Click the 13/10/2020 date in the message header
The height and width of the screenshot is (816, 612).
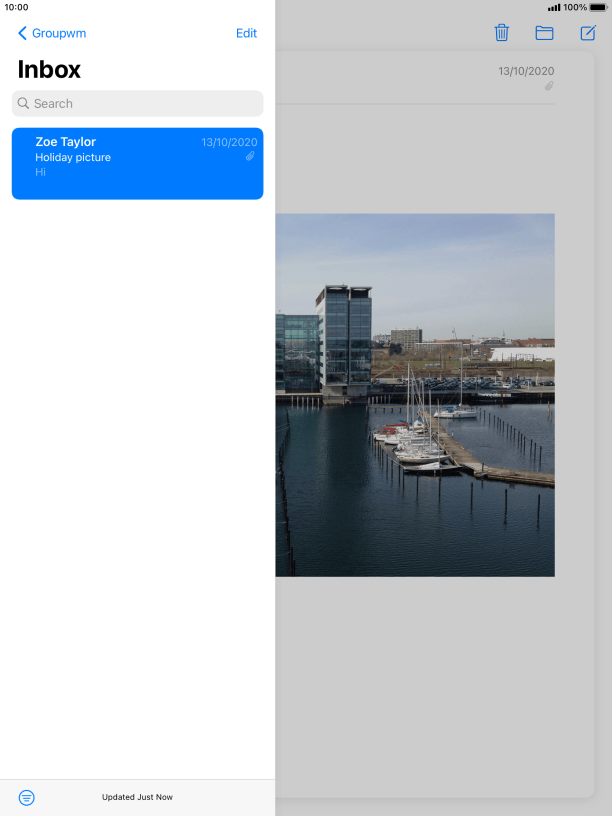click(x=526, y=71)
